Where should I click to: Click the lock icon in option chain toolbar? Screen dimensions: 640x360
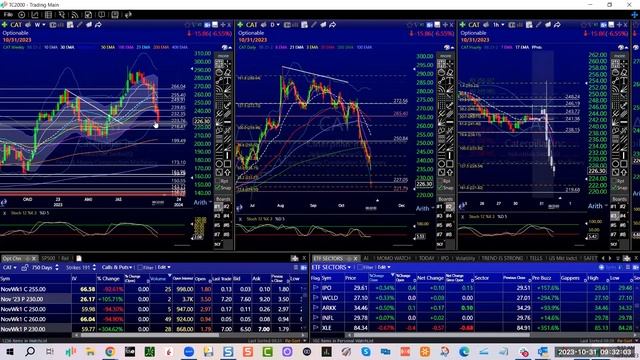(24, 268)
